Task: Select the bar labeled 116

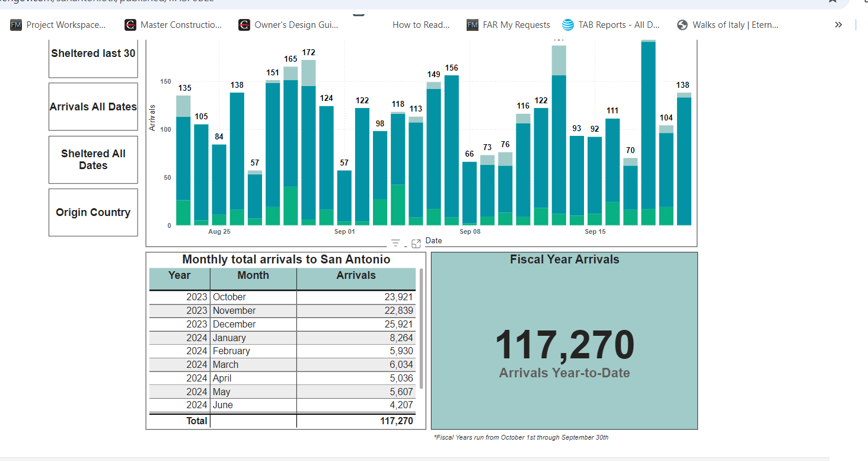Action: (x=523, y=170)
